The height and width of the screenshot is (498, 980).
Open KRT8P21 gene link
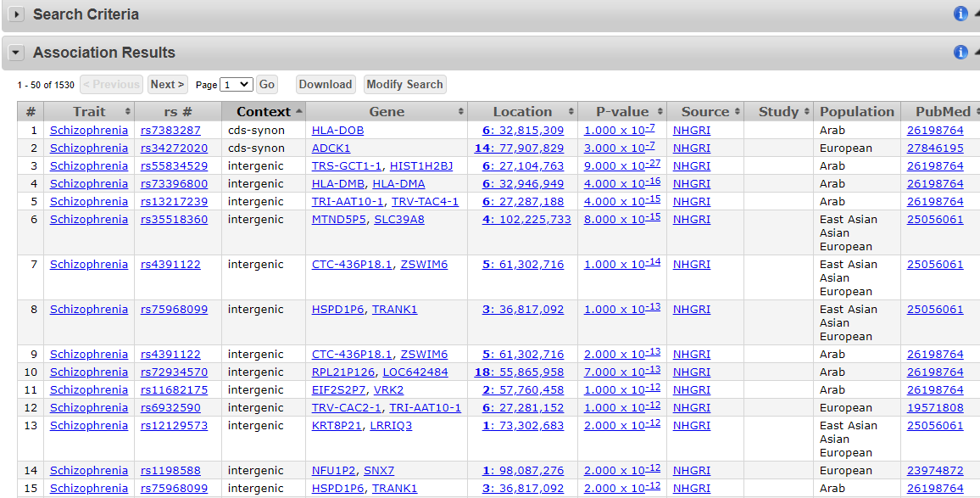pyautogui.click(x=337, y=425)
